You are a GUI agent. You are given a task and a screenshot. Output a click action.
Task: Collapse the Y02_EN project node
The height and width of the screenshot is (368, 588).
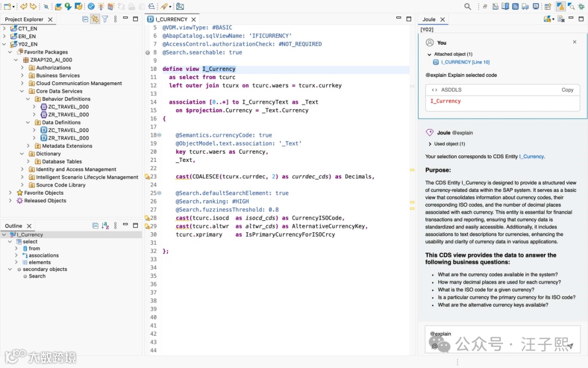tap(4, 44)
